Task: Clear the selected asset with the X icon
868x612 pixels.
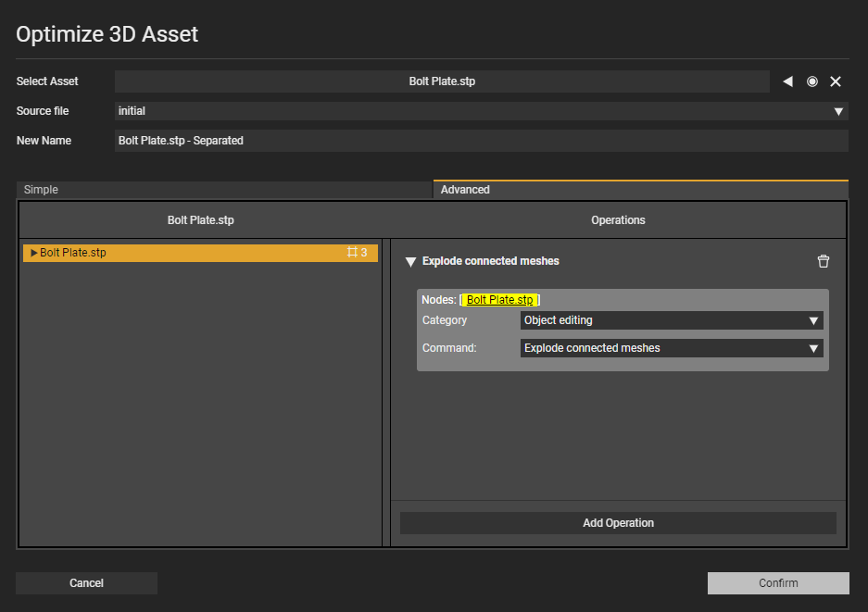Action: pyautogui.click(x=836, y=81)
